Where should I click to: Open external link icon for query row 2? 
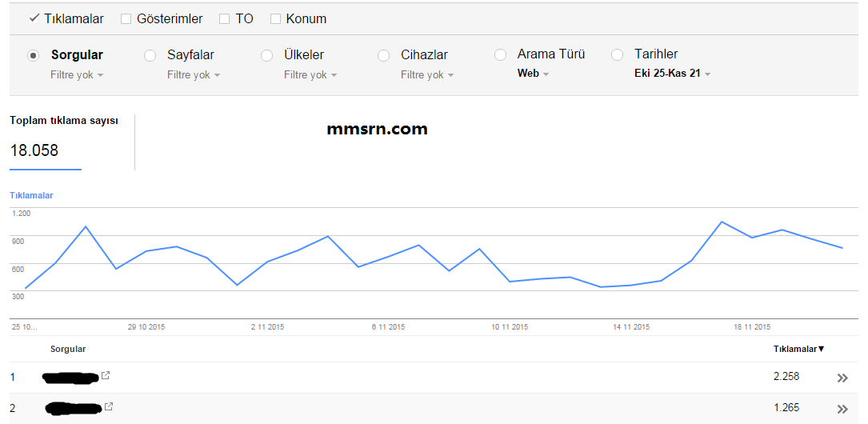click(x=109, y=407)
